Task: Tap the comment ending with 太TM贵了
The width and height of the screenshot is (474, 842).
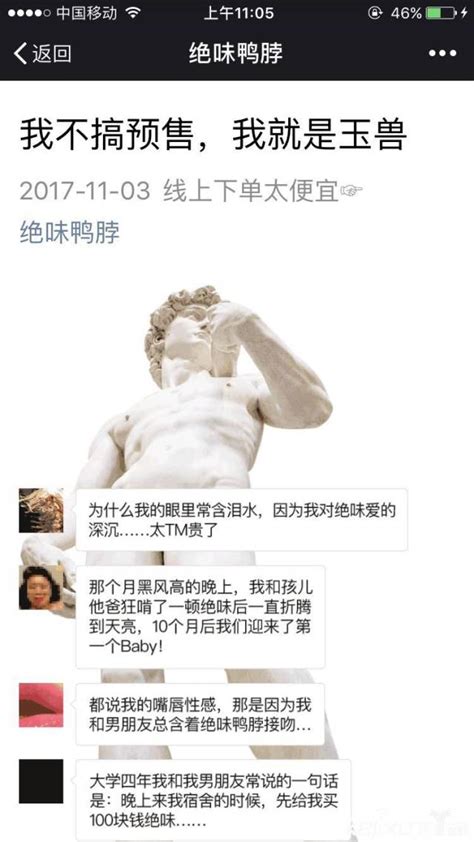Action: tap(242, 519)
